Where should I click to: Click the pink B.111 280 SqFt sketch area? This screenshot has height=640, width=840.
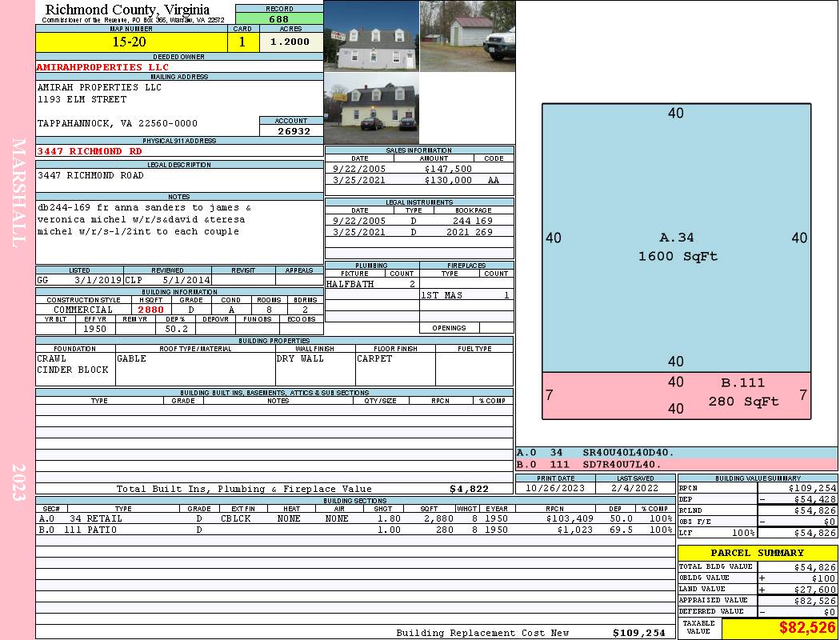coord(677,396)
